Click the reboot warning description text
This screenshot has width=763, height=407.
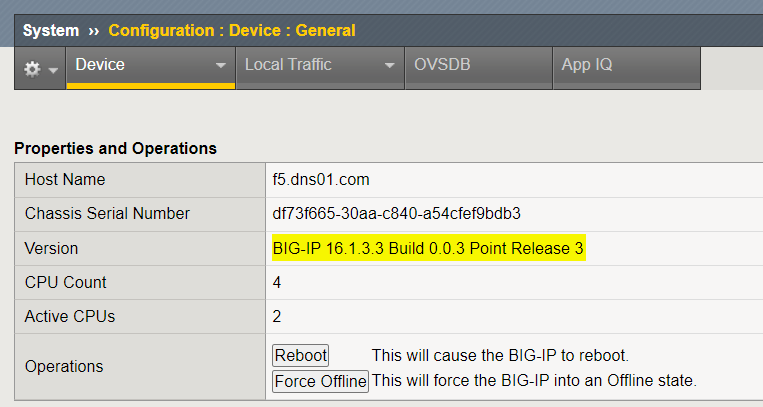(500, 356)
